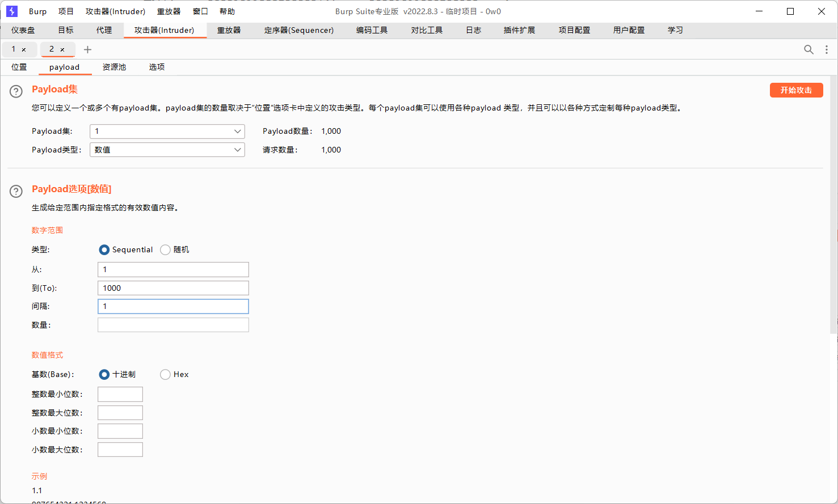The image size is (838, 504).
Task: Open the 帮助 menu
Action: point(227,11)
